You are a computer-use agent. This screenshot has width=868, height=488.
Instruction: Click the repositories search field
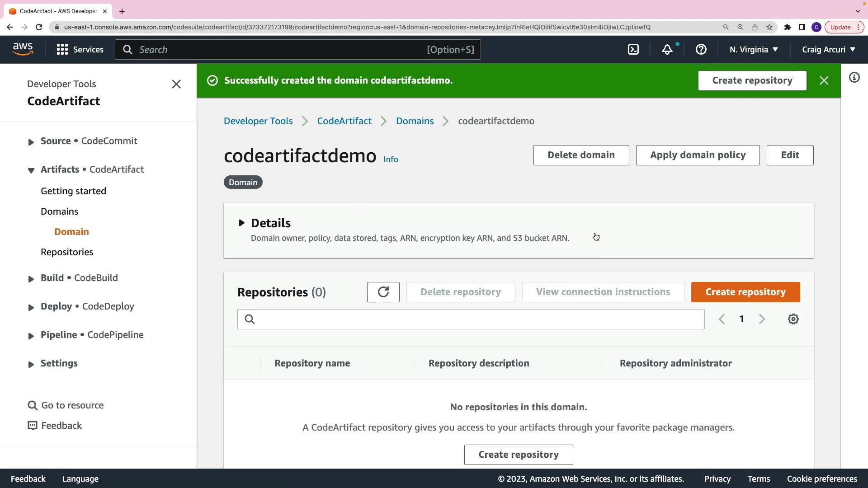tap(470, 319)
